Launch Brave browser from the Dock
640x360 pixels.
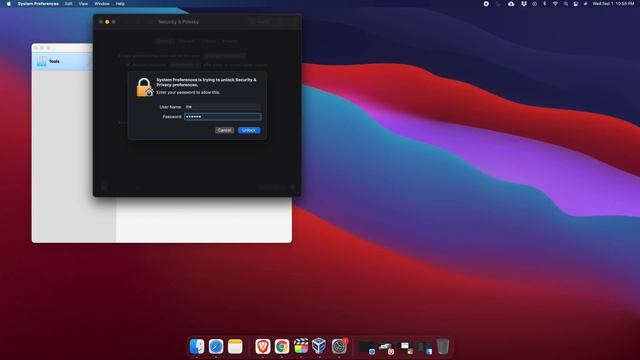pyautogui.click(x=262, y=347)
